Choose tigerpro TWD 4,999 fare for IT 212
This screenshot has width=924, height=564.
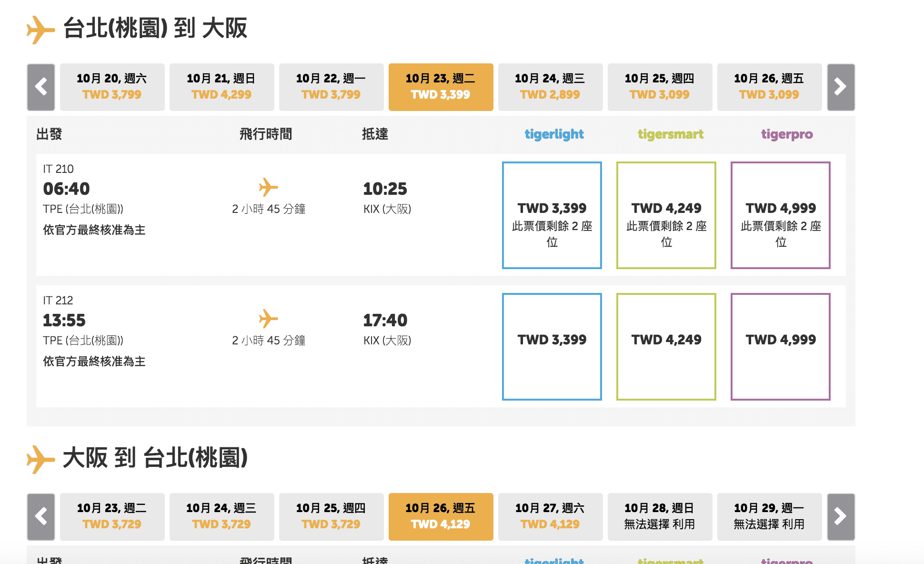(781, 347)
